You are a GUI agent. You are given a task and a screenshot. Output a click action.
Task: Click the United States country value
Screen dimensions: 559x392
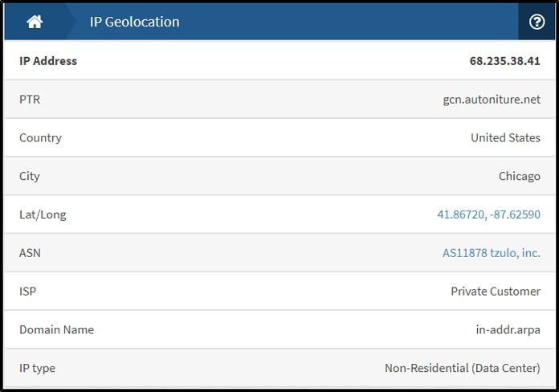tap(505, 137)
